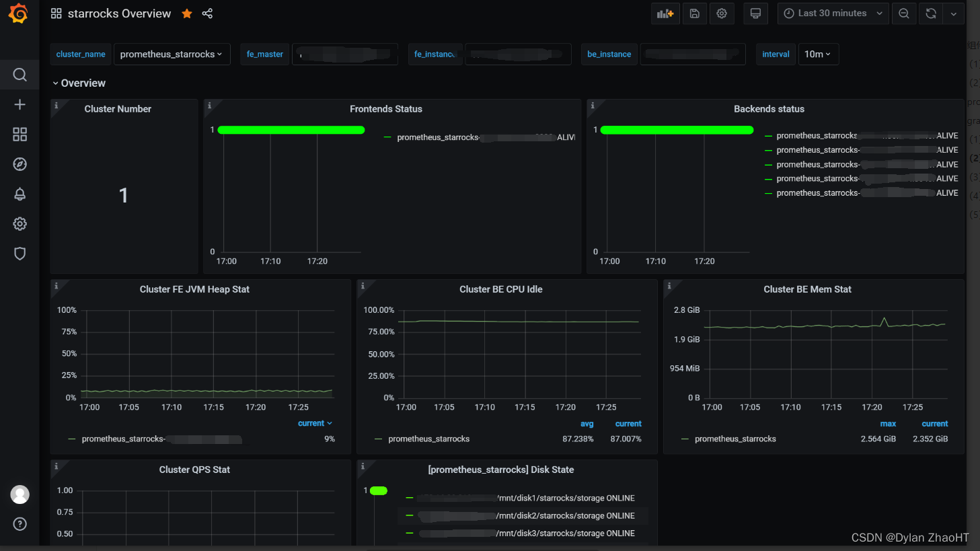Open the Cluster QPS Stat title menu
Viewport: 980px width, 551px height.
pos(194,470)
